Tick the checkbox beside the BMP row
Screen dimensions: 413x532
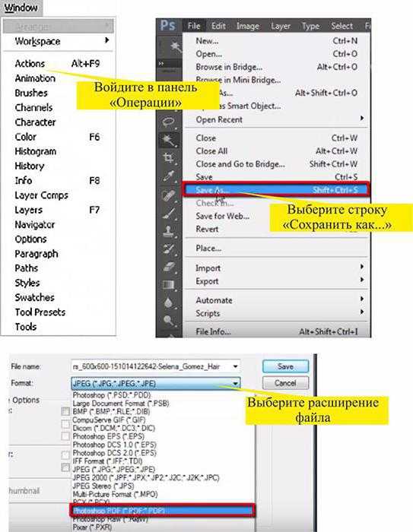tap(65, 412)
